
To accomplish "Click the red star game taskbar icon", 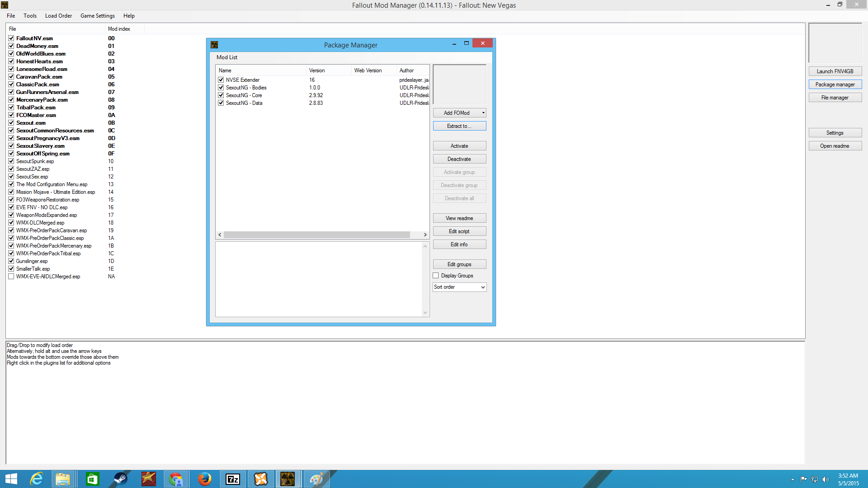I will point(148,479).
